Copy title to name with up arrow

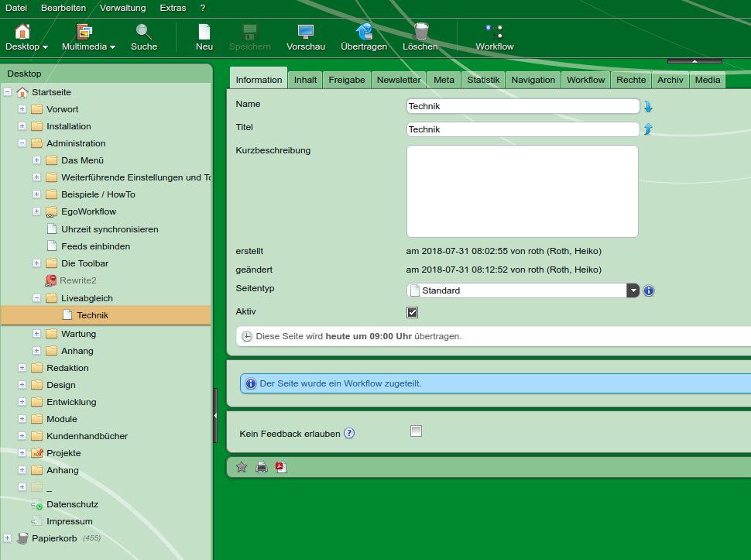pos(648,129)
